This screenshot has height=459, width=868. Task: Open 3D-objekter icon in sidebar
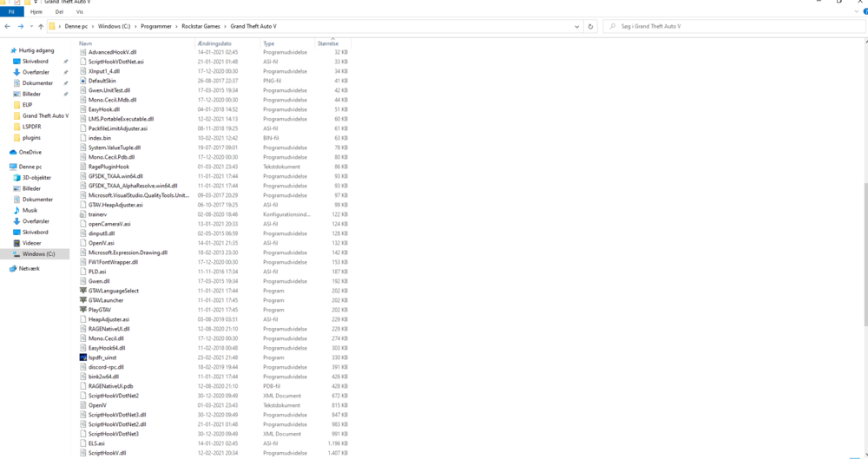16,178
